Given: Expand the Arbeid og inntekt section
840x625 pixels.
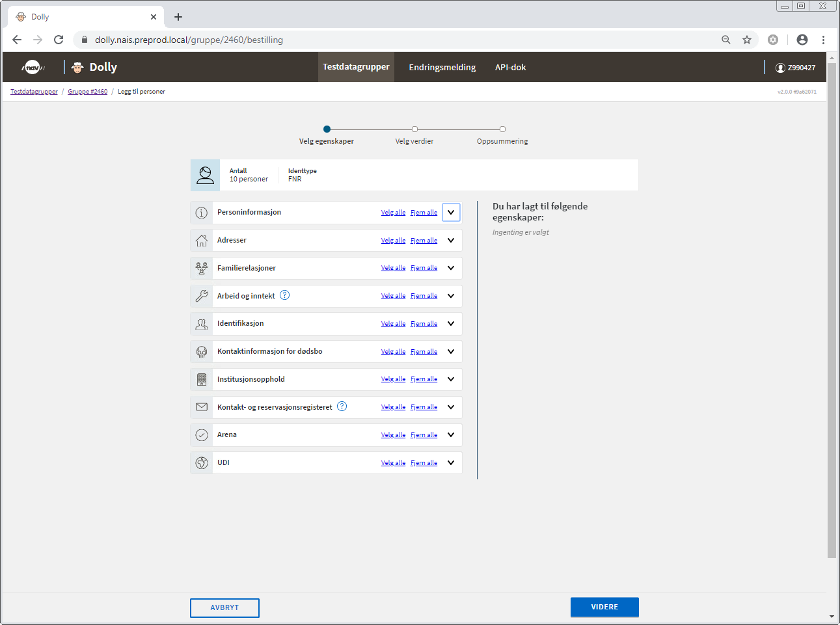Looking at the screenshot, I should coord(451,296).
